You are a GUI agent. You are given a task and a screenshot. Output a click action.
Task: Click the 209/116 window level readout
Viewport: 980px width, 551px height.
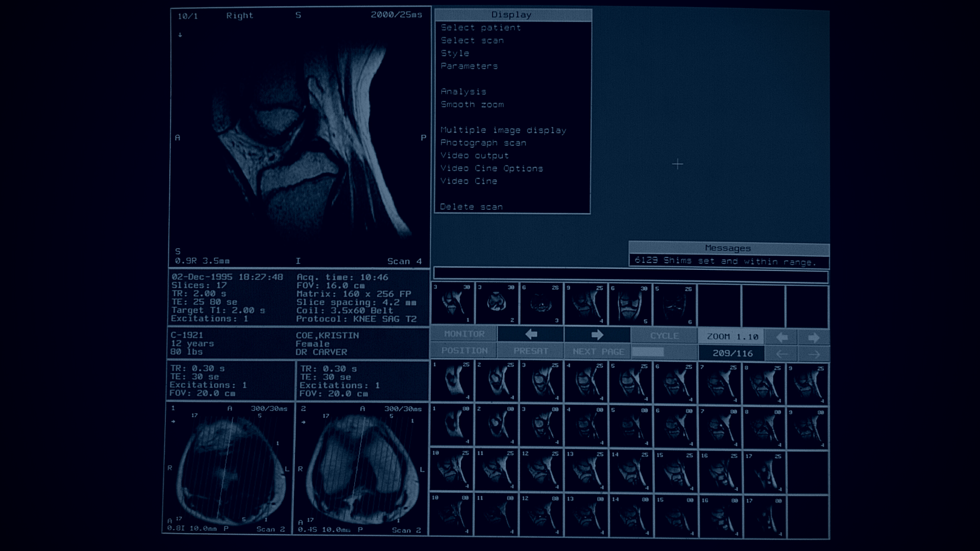coord(732,353)
